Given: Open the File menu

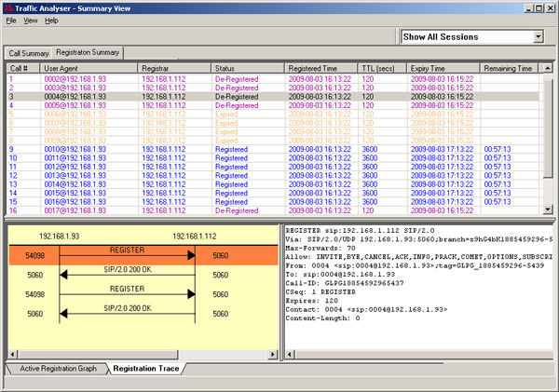Looking at the screenshot, I should [11, 20].
